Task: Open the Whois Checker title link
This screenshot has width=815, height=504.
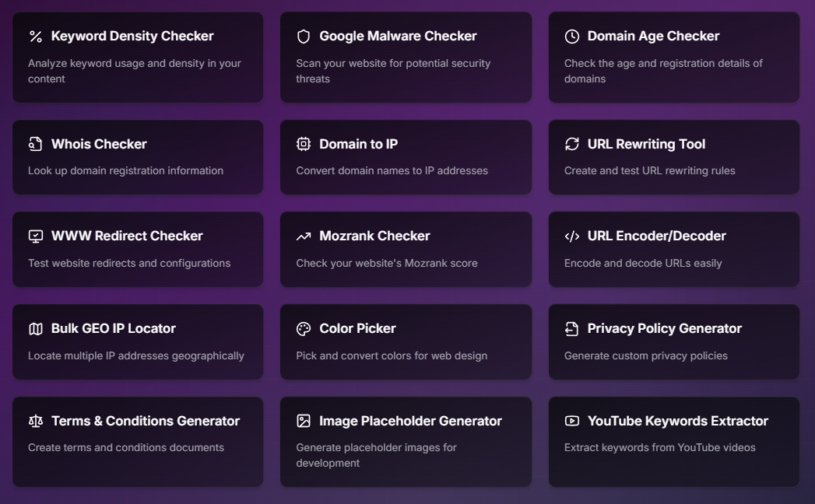Action: click(99, 144)
